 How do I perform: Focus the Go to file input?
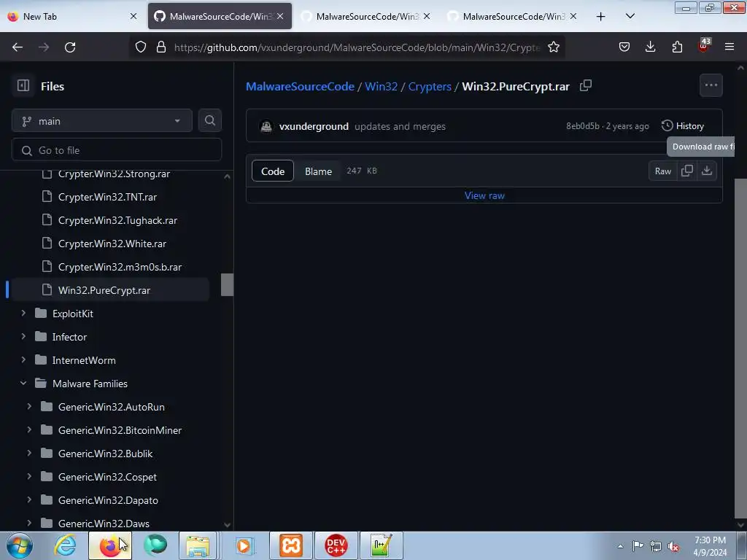click(x=117, y=150)
